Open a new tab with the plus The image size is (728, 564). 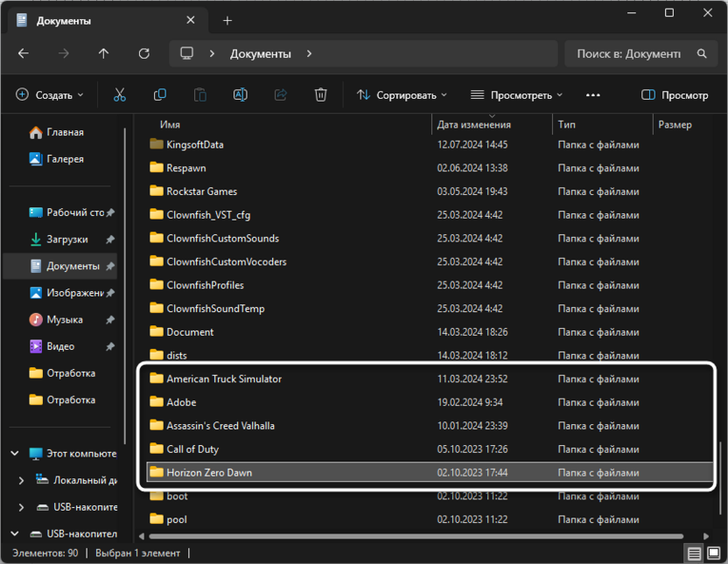pos(227,21)
